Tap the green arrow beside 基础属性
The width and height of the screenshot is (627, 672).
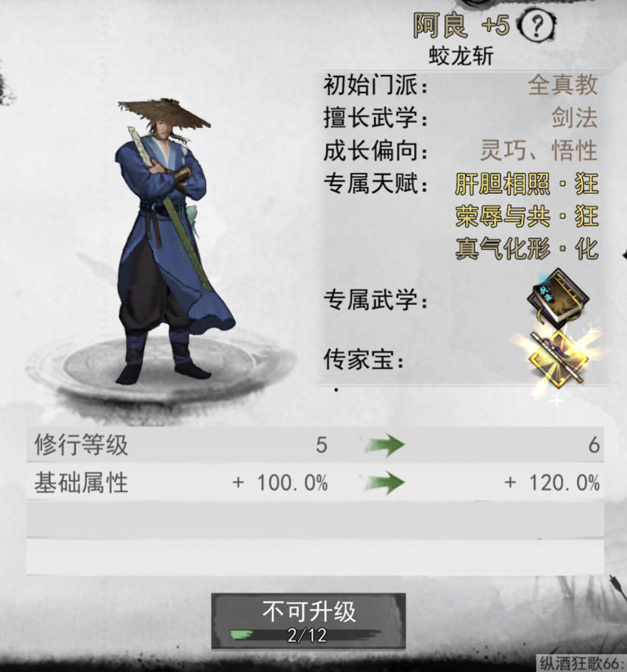pyautogui.click(x=385, y=482)
